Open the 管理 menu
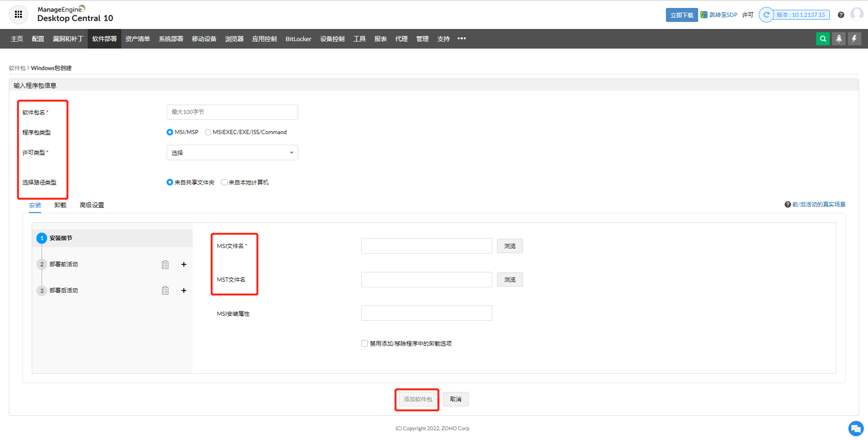The height and width of the screenshot is (440, 868). coord(422,39)
